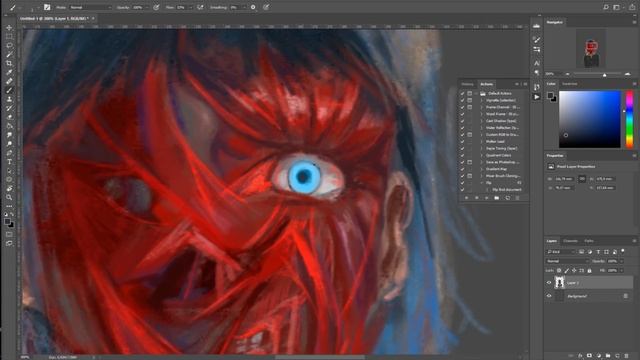This screenshot has width=640, height=360.
Task: Expand the Vignette (selection) action
Action: coord(482,100)
